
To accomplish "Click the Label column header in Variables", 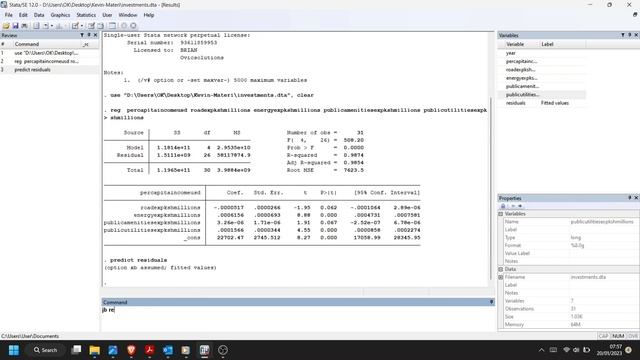I will click(x=547, y=44).
